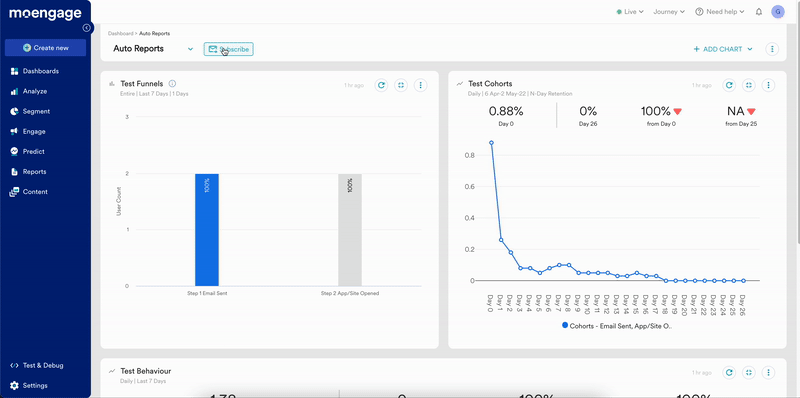Click the blue Step 1 Email Sent bar

pos(207,230)
